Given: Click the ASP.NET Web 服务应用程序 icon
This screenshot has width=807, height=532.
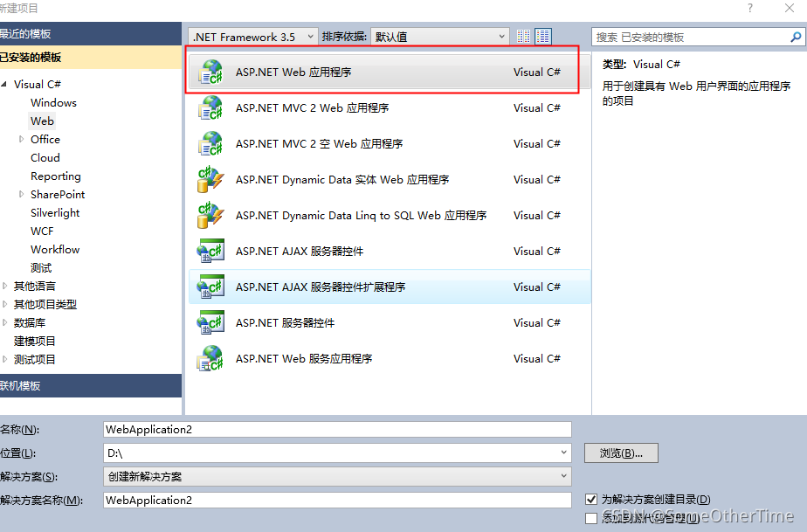Looking at the screenshot, I should click(211, 358).
